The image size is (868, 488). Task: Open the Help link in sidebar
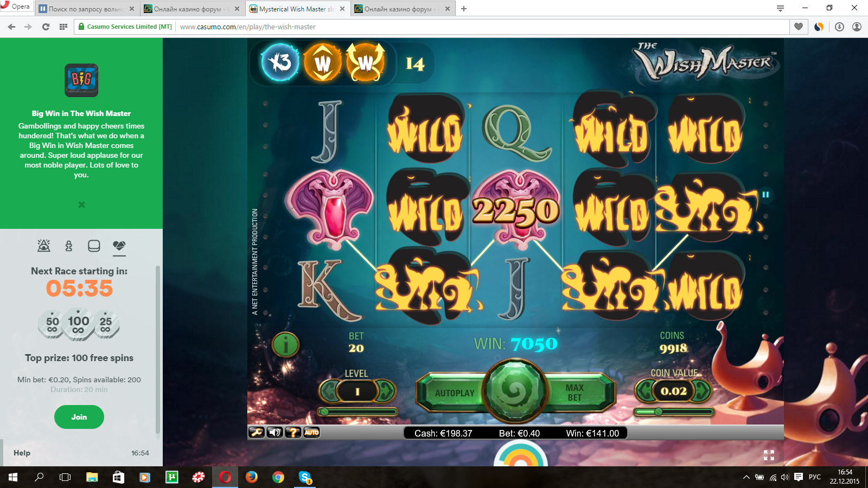pyautogui.click(x=22, y=453)
